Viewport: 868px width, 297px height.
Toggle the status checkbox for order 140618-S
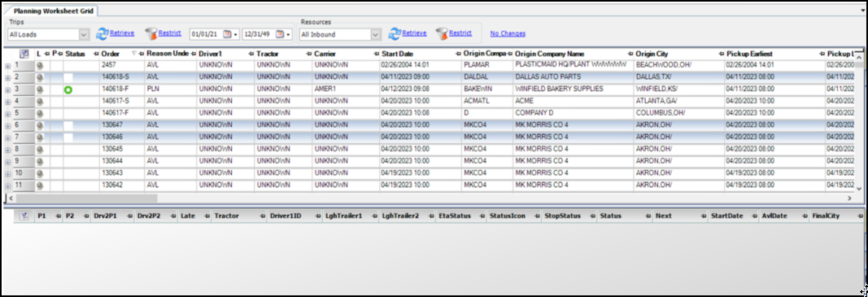tap(68, 77)
